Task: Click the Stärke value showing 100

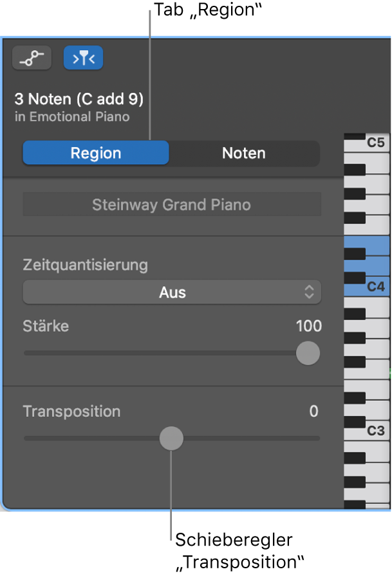Action: click(312, 327)
